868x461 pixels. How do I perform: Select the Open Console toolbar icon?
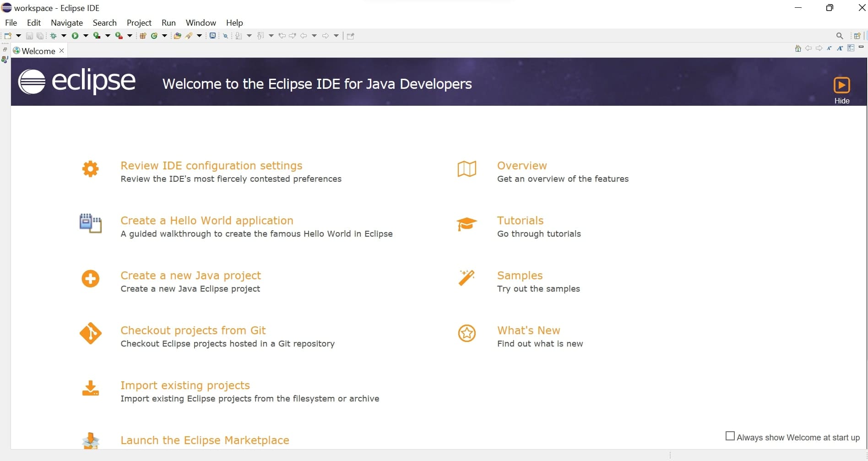coord(212,35)
